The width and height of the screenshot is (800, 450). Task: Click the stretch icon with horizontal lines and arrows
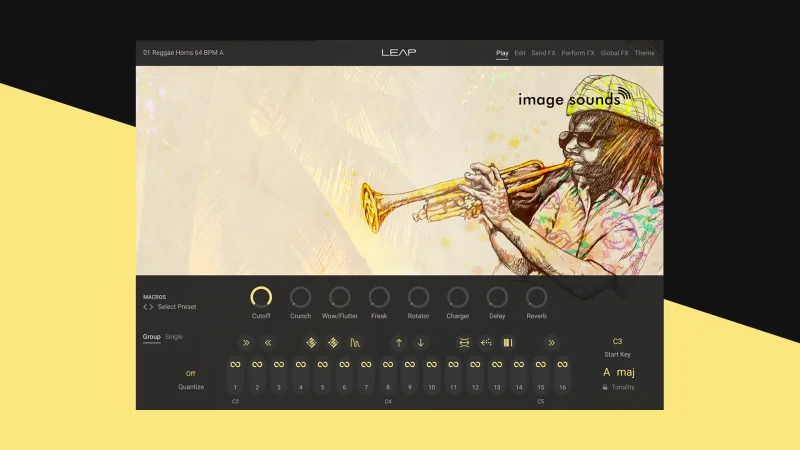pos(464,343)
